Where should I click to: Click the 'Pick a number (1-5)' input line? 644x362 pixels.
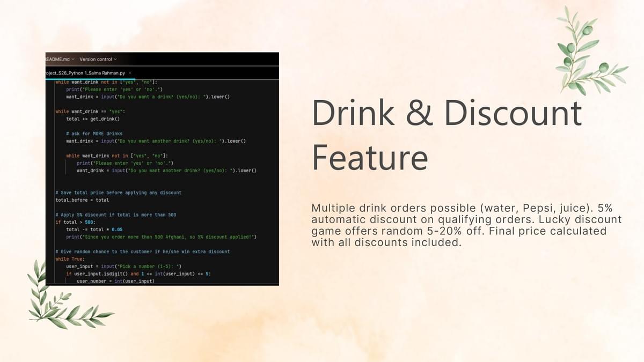[x=123, y=267]
